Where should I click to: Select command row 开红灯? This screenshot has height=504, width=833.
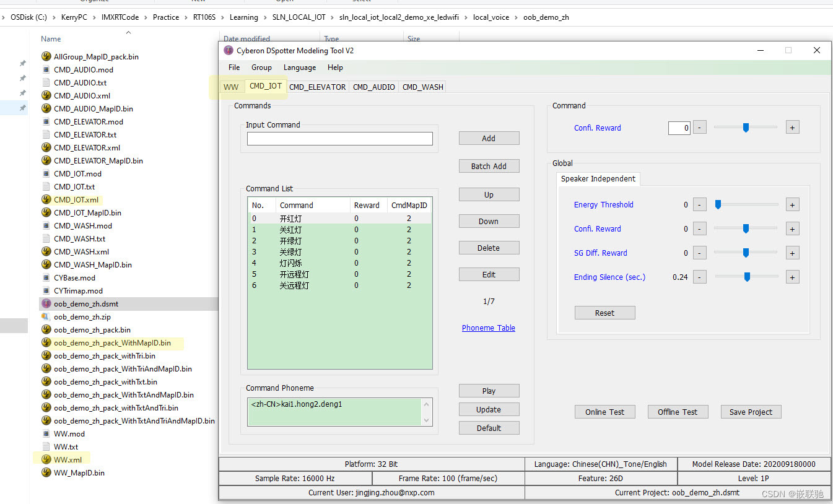[339, 219]
